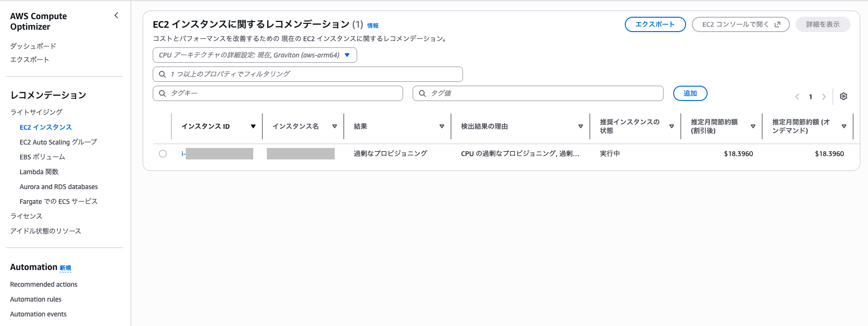This screenshot has width=868, height=326.
Task: Open CPU アーキテクチャの詳細設定 dropdown
Action: click(255, 55)
